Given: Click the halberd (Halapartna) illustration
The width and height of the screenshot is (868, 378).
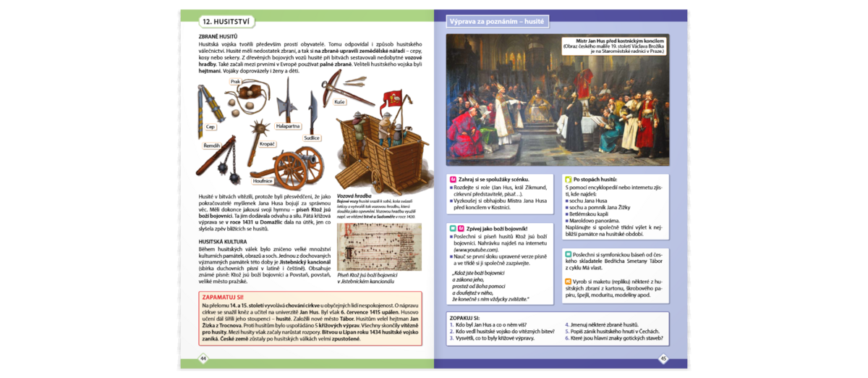Looking at the screenshot, I should (x=287, y=99).
